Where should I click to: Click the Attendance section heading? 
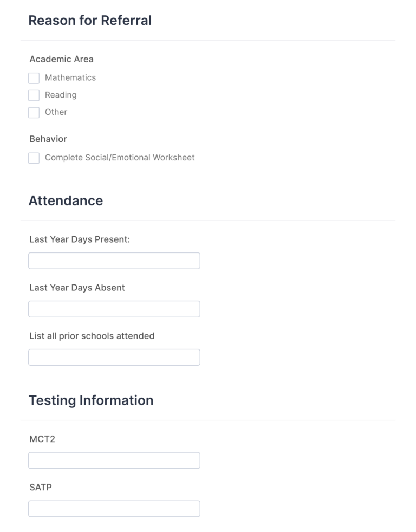(x=66, y=201)
